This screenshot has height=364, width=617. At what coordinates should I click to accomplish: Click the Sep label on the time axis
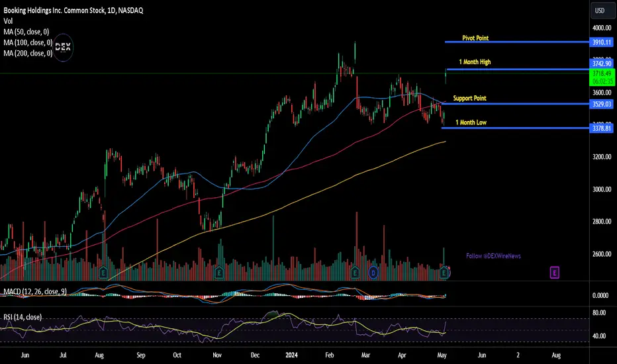click(141, 355)
